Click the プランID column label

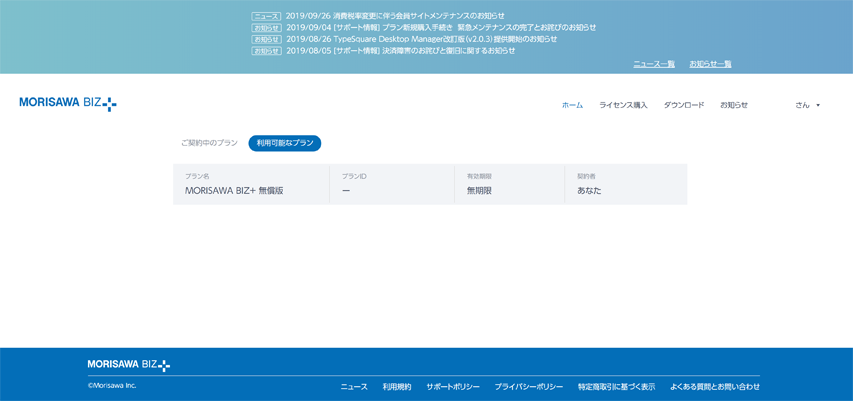point(354,176)
